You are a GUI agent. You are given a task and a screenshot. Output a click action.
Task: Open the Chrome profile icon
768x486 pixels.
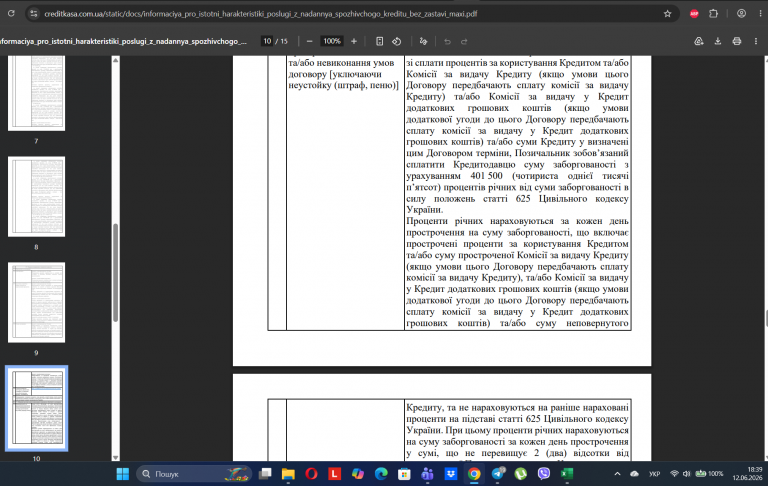(x=742, y=14)
